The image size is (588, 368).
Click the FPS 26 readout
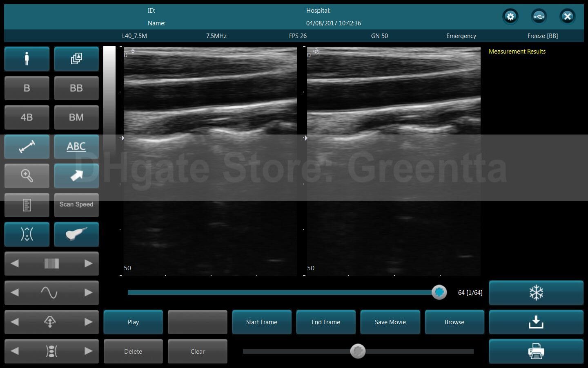pos(298,36)
